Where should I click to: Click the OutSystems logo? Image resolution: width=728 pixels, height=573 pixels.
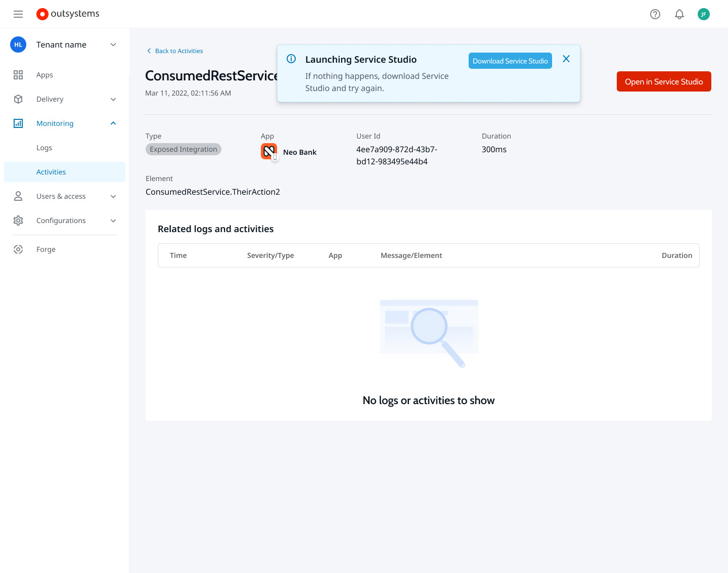pyautogui.click(x=68, y=14)
